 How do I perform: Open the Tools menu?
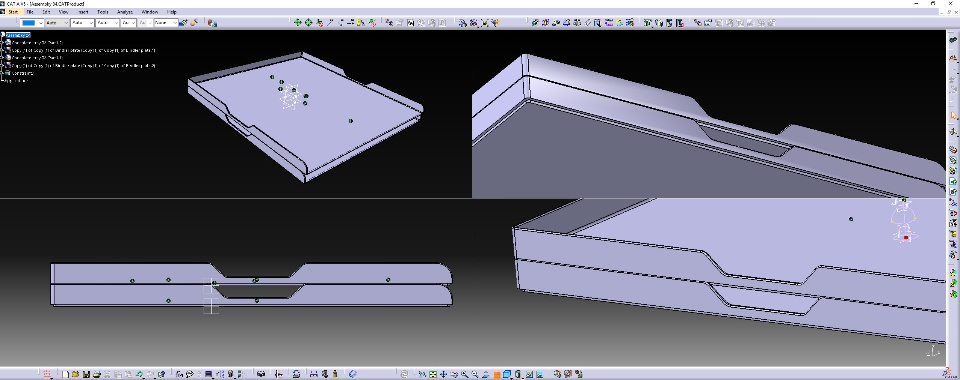(102, 12)
